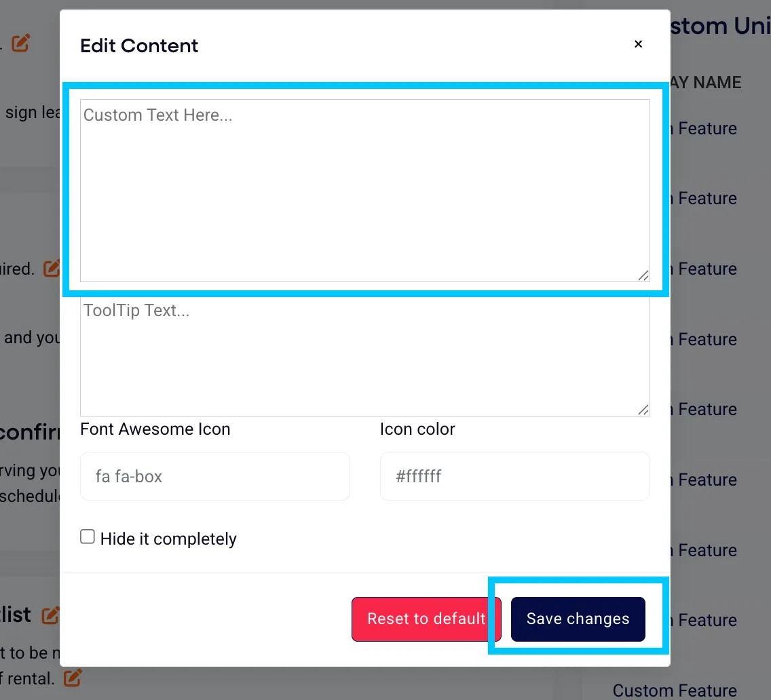Click the topmost edit pencil icon behind the dialog

point(20,43)
